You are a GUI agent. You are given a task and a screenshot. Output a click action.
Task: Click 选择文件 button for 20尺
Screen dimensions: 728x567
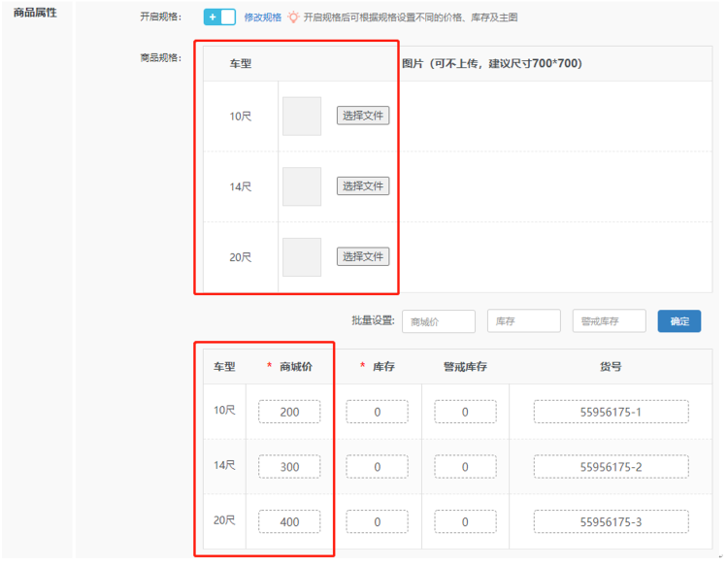pos(363,256)
